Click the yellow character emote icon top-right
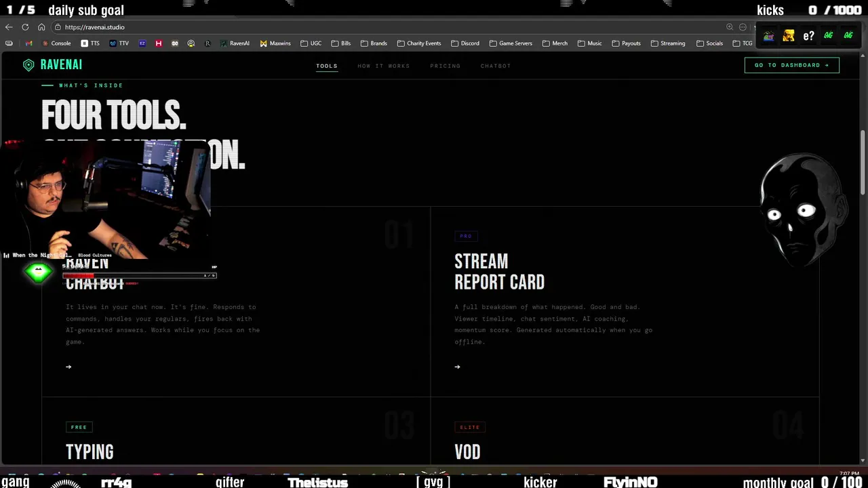 pos(788,36)
